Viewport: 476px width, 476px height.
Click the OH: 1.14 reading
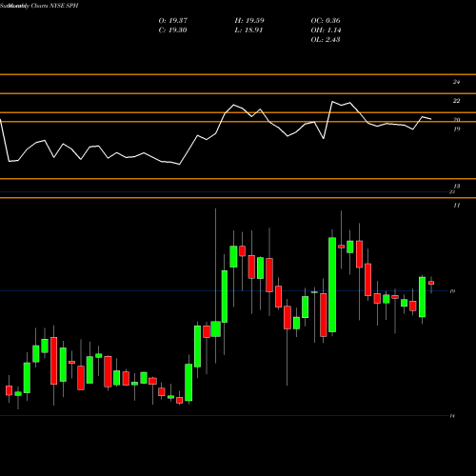click(x=326, y=30)
